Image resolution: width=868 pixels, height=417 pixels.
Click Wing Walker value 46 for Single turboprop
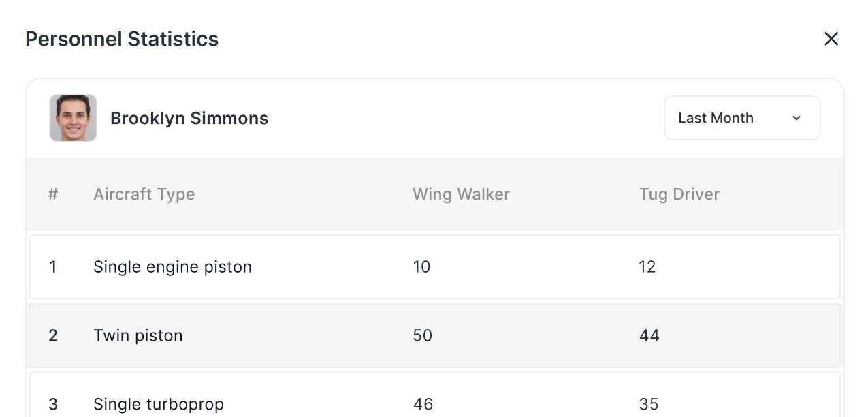[423, 404]
